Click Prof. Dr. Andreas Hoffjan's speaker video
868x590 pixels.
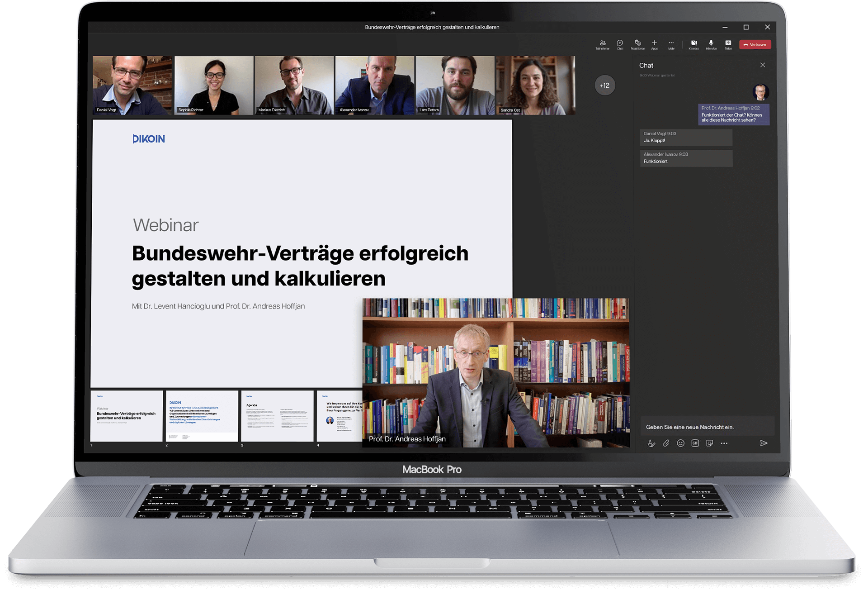[495, 373]
